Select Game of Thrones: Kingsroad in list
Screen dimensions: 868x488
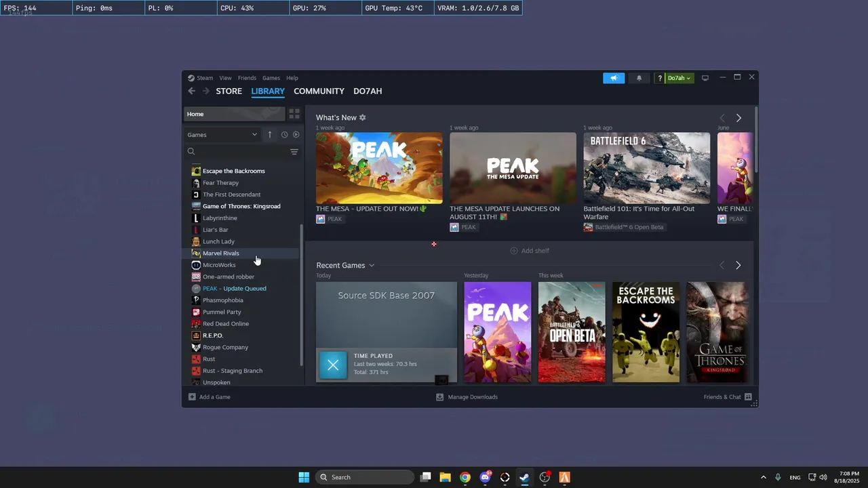[x=241, y=206]
